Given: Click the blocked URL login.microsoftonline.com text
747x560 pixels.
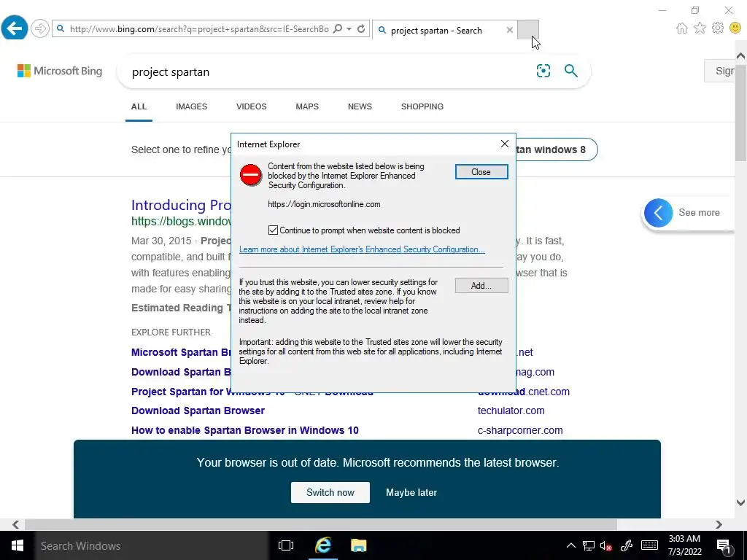Looking at the screenshot, I should tap(324, 204).
